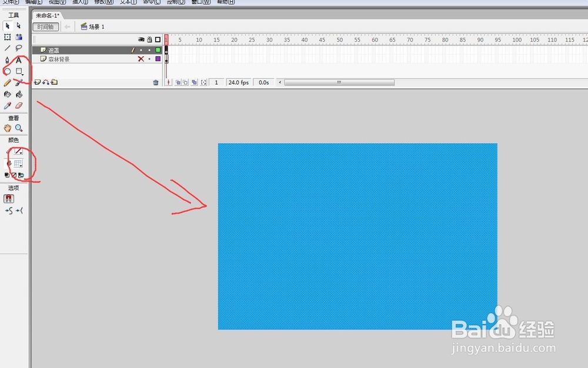
Task: Select the Oval tool
Action: click(x=7, y=71)
